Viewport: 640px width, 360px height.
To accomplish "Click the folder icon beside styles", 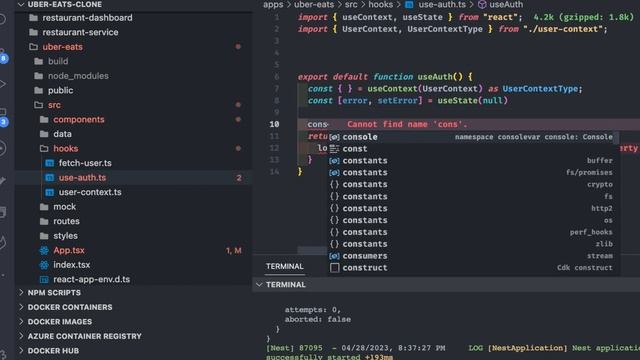I will (x=44, y=236).
